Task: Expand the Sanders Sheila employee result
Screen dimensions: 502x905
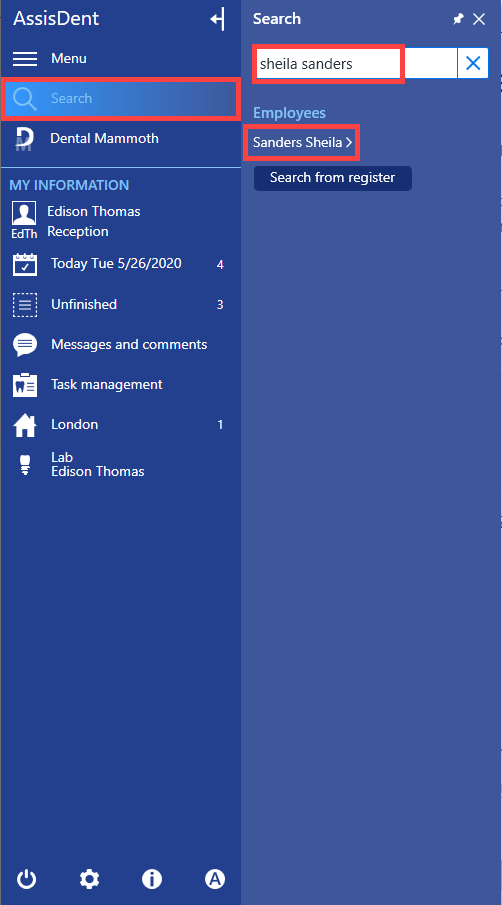Action: (x=302, y=142)
